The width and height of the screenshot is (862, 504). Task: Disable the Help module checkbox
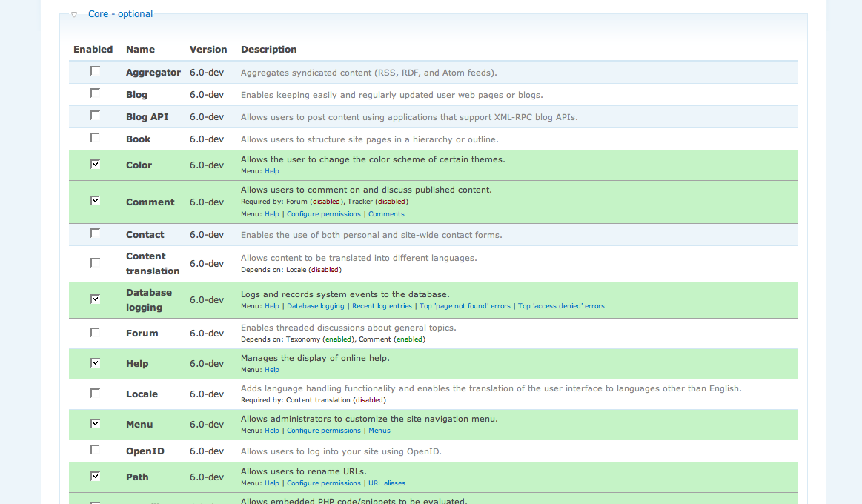[95, 362]
